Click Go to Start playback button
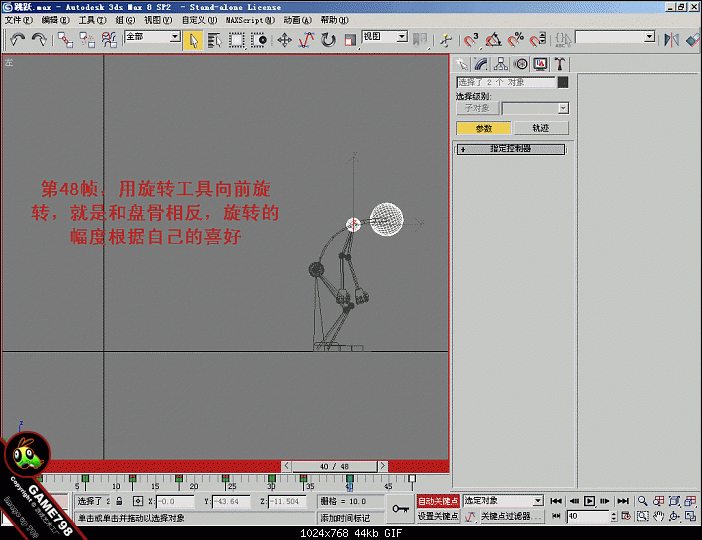 coord(556,501)
